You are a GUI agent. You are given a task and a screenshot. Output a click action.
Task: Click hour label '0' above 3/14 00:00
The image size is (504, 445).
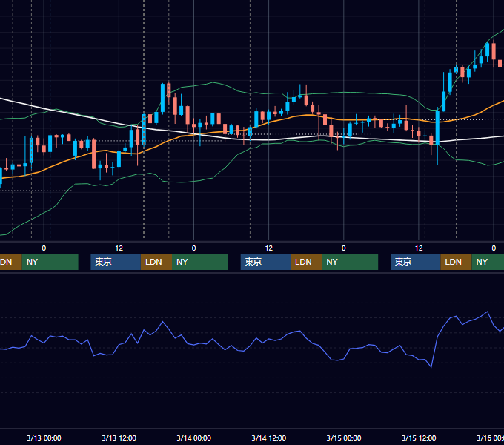click(194, 248)
